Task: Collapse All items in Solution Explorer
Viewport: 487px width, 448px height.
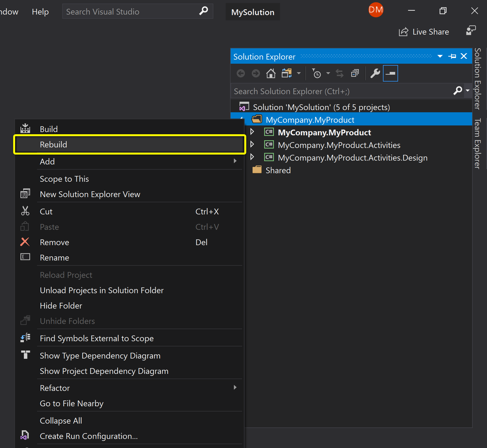Action: 355,73
